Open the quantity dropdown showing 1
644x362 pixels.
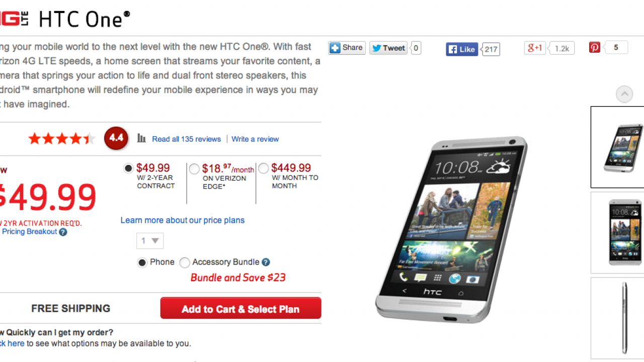point(150,241)
